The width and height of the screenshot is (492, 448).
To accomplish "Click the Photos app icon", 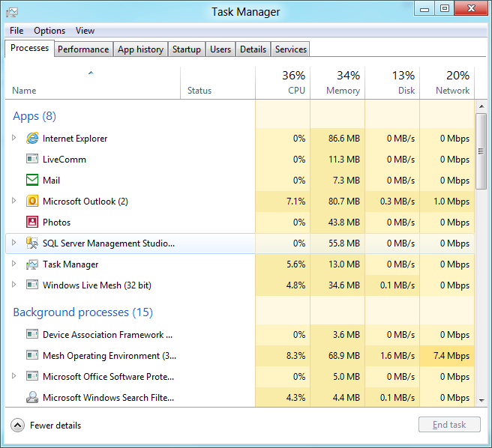I will (32, 222).
